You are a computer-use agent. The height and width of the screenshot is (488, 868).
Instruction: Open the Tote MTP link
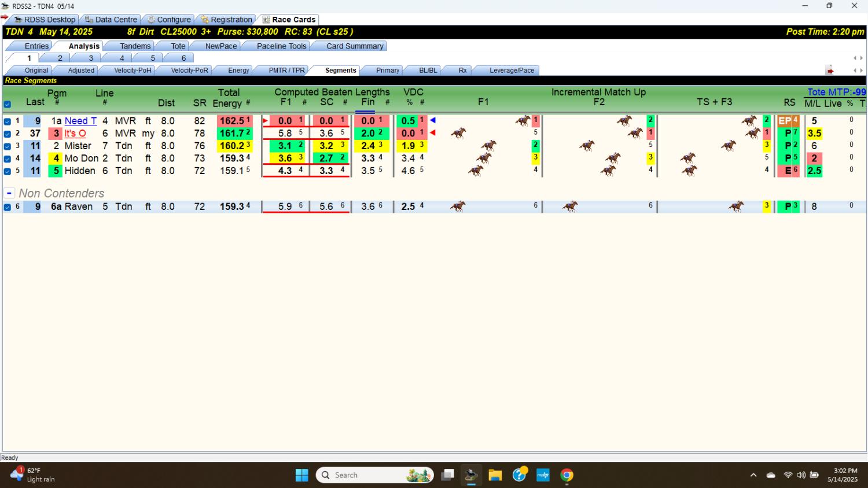[x=837, y=92]
